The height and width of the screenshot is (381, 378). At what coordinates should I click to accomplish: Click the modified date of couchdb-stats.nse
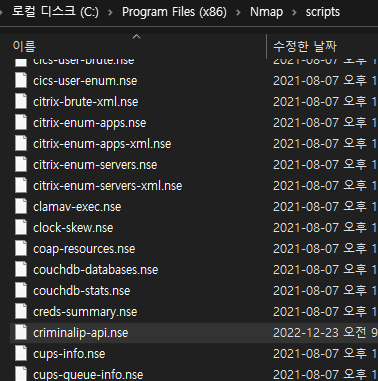325,291
